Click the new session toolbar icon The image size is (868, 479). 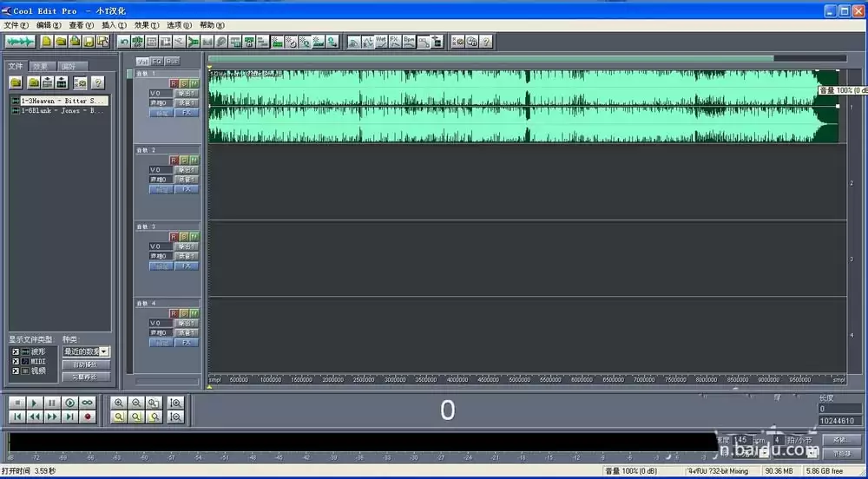point(47,42)
